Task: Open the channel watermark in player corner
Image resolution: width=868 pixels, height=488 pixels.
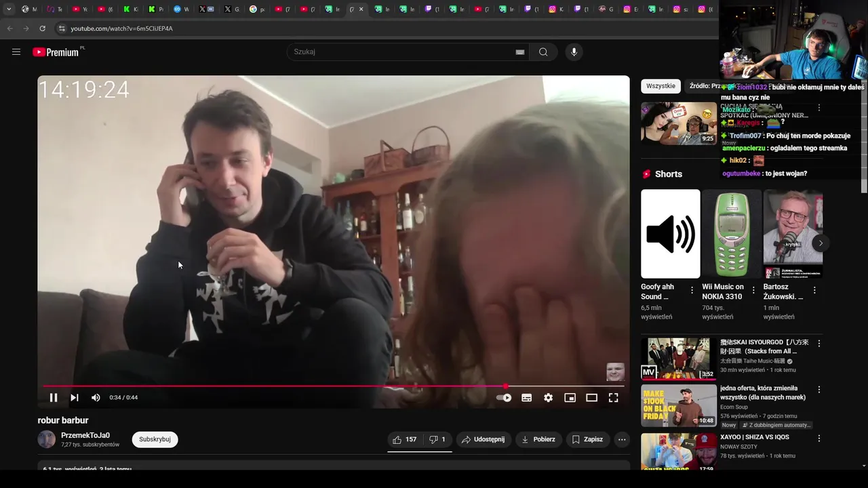Action: pyautogui.click(x=615, y=371)
